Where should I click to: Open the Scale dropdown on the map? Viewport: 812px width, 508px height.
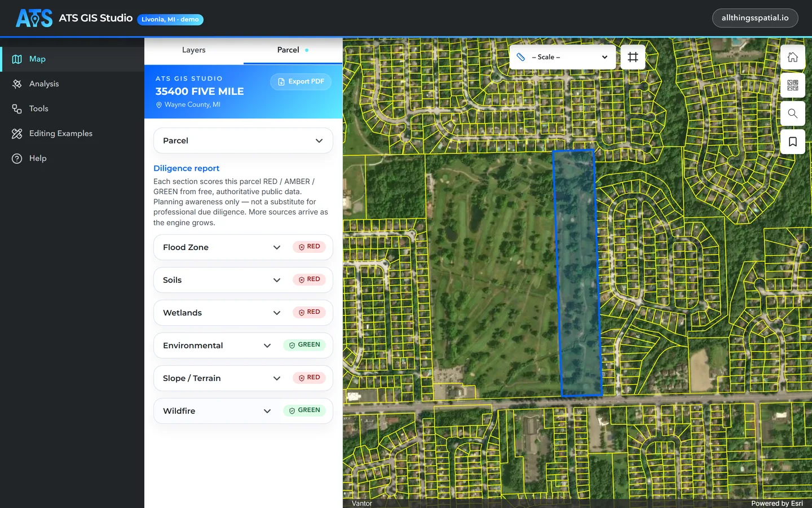[x=563, y=57]
